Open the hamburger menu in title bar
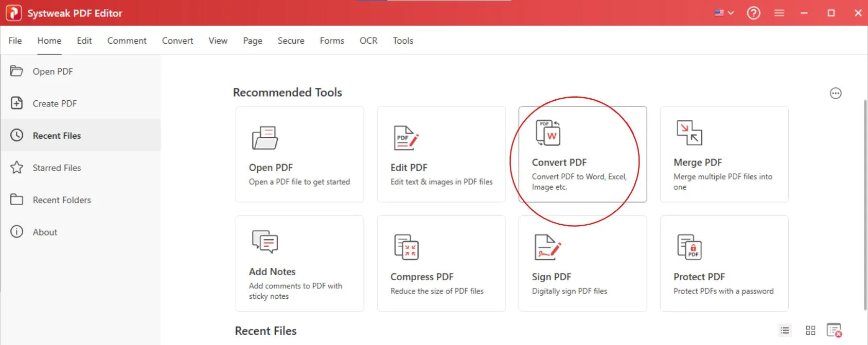Viewport: 868px width, 345px height. [x=779, y=13]
